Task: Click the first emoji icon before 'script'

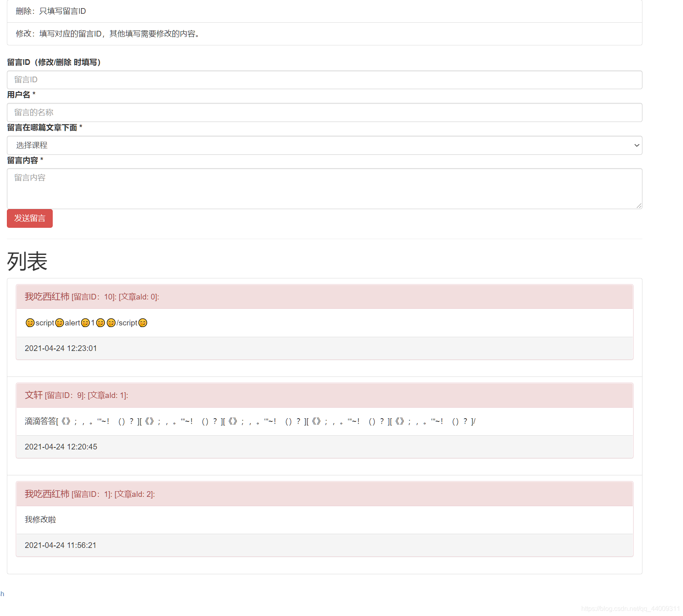Action: click(30, 323)
